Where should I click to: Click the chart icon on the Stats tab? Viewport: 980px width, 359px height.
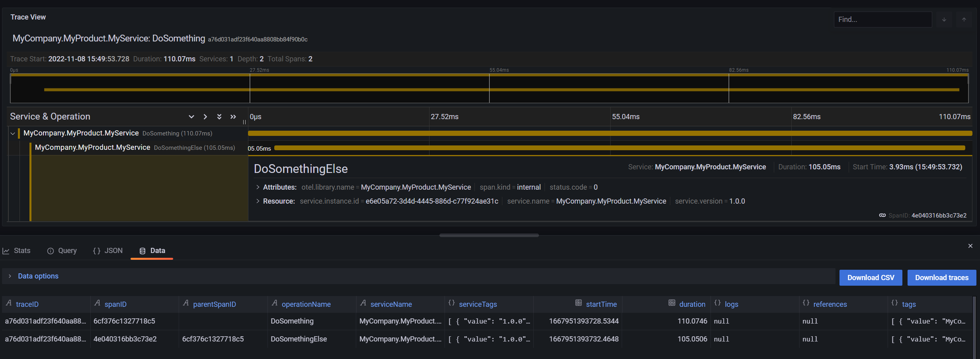point(6,251)
